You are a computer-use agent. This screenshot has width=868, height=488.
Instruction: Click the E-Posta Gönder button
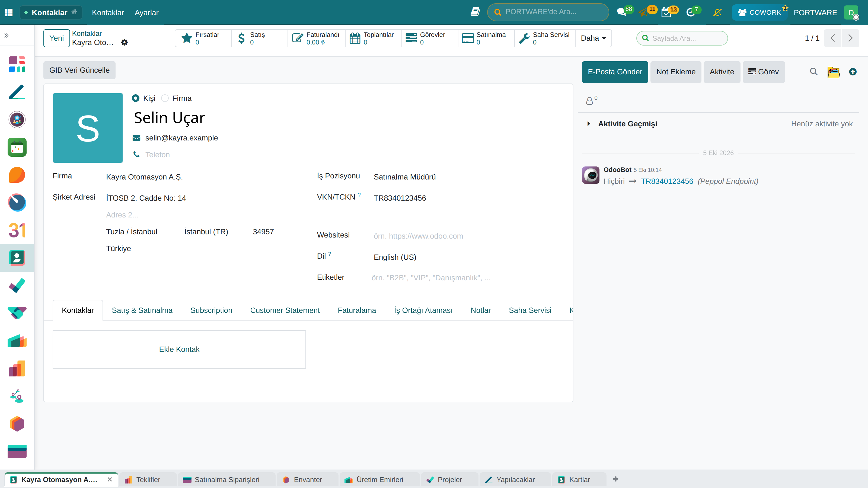coord(615,72)
